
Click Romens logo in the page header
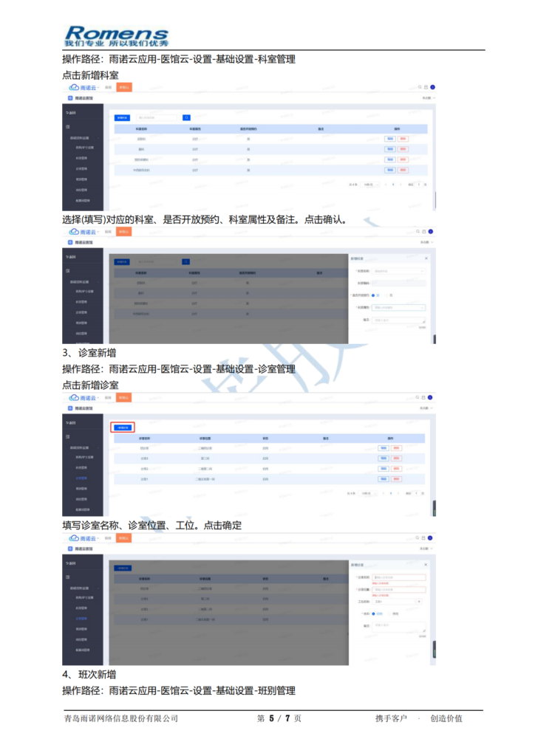(x=116, y=36)
